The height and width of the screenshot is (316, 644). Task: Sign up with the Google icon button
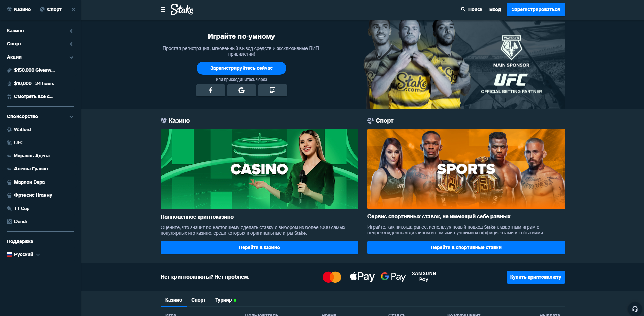pyautogui.click(x=241, y=90)
